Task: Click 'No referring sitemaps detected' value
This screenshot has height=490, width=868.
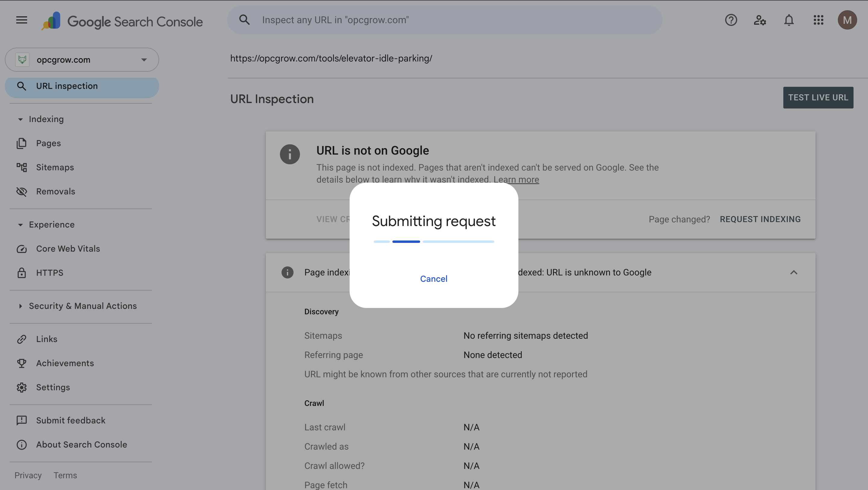Action: click(526, 336)
